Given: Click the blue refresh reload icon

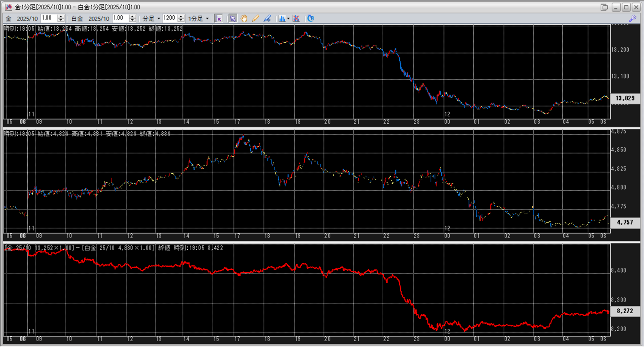Looking at the screenshot, I should 310,18.
